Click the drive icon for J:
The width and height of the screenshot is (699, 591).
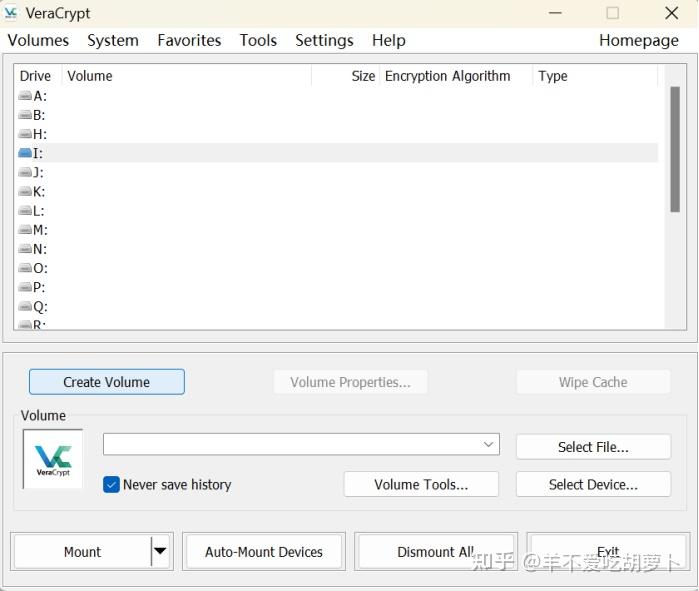click(25, 172)
